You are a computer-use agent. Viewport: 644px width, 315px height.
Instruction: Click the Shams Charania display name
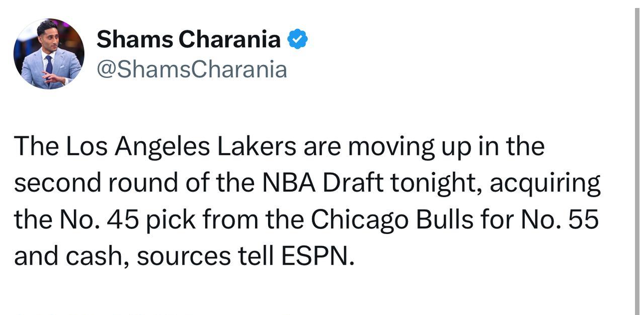[189, 39]
